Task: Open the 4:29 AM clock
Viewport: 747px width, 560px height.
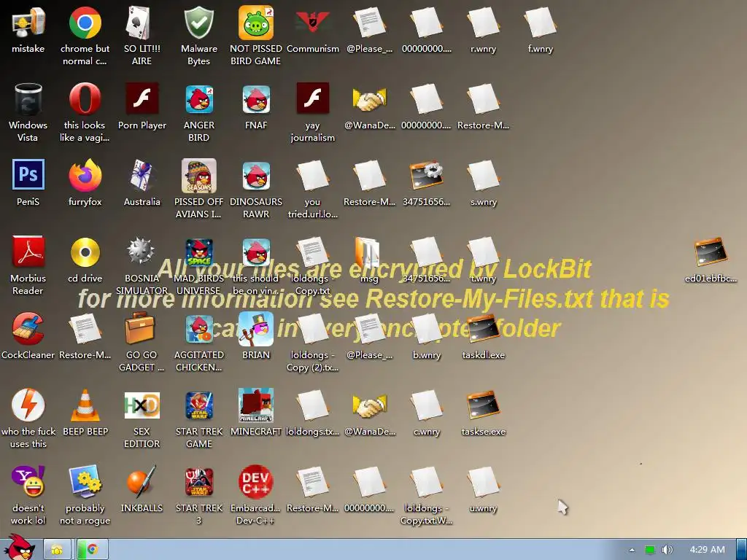Action: 708,550
